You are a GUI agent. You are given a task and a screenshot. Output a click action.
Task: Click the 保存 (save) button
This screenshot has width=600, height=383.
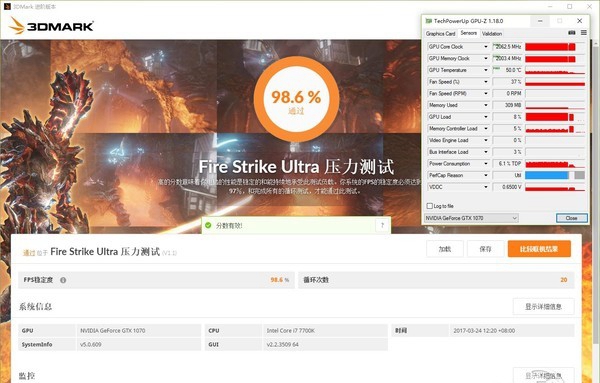[485, 249]
